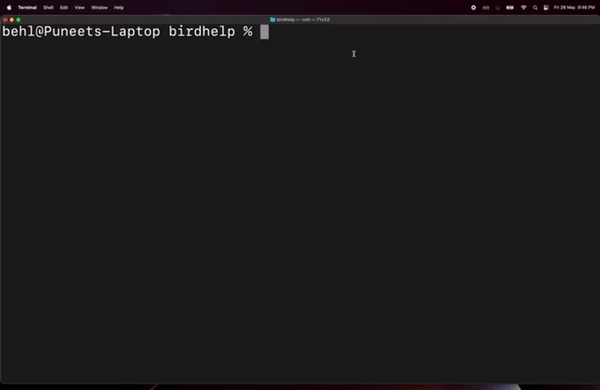Click the linked-rings menu bar icon

(486, 8)
